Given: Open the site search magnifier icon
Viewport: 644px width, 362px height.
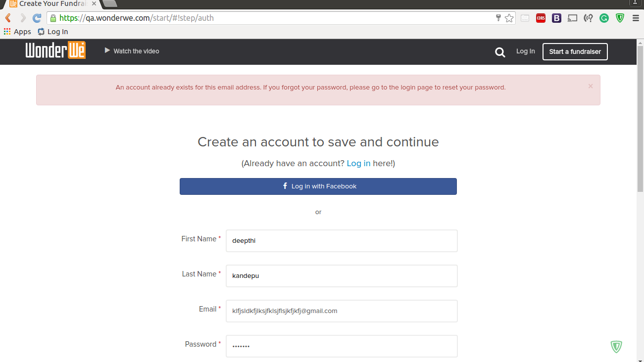Looking at the screenshot, I should [x=500, y=52].
